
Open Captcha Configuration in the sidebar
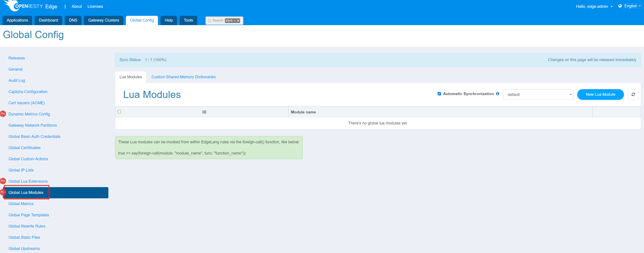pos(28,92)
